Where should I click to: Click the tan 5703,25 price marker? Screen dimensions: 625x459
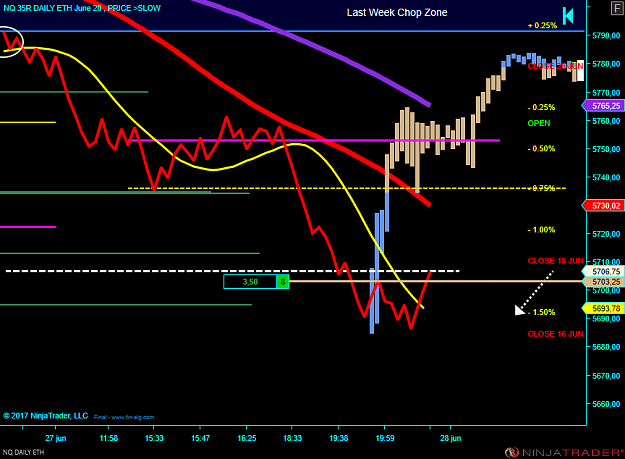(x=603, y=282)
